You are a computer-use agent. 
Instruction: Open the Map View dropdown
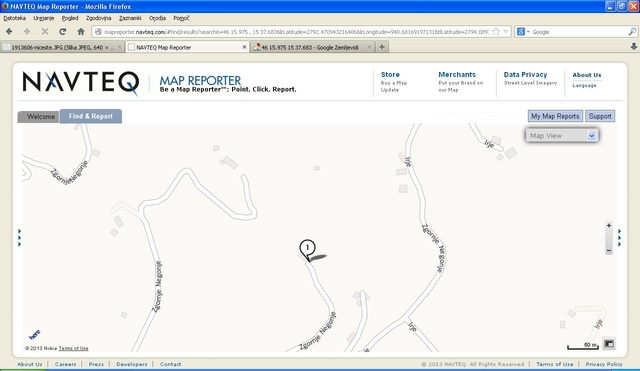coord(562,136)
